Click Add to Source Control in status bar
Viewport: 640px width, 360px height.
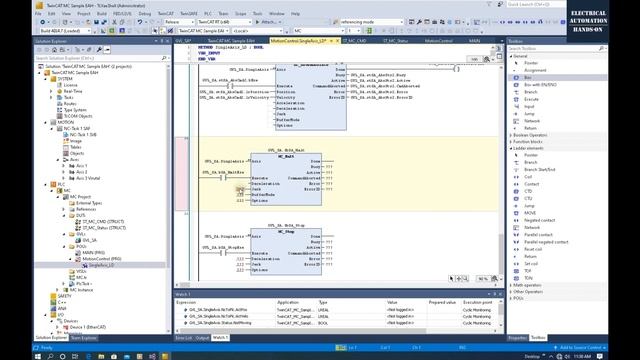click(580, 348)
